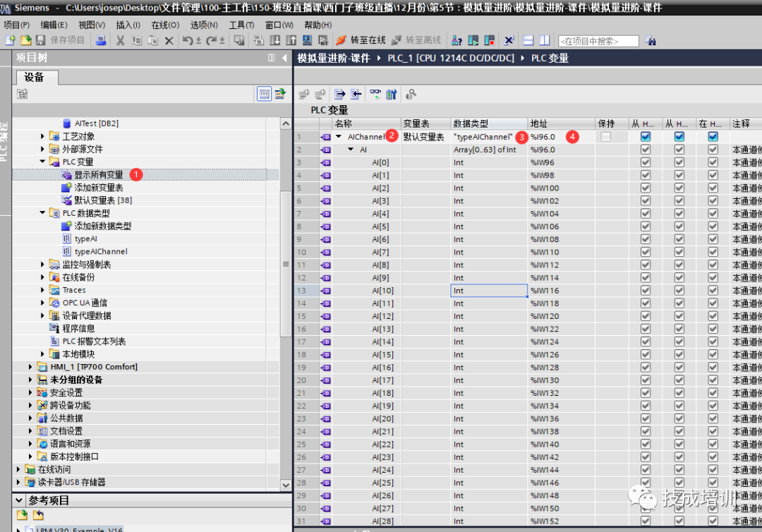762x532 pixels.
Task: Click the download to device icon
Action: click(x=275, y=40)
